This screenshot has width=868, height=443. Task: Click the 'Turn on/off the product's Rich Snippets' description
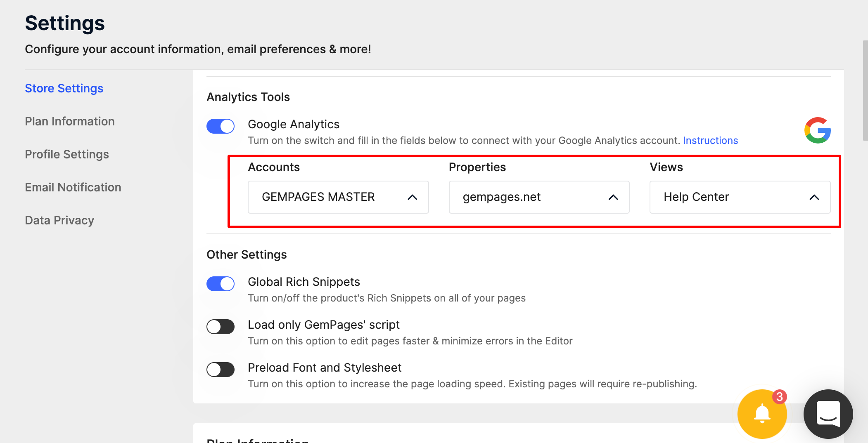point(387,298)
